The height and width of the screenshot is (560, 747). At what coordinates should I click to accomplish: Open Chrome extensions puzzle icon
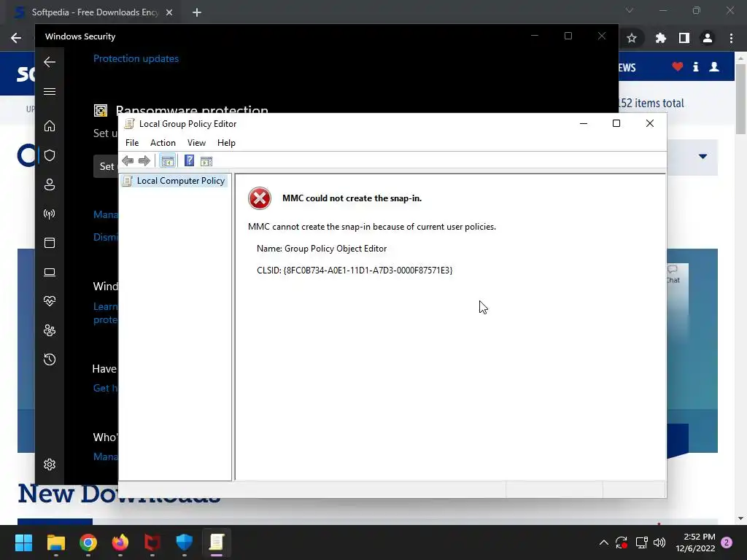(x=661, y=38)
